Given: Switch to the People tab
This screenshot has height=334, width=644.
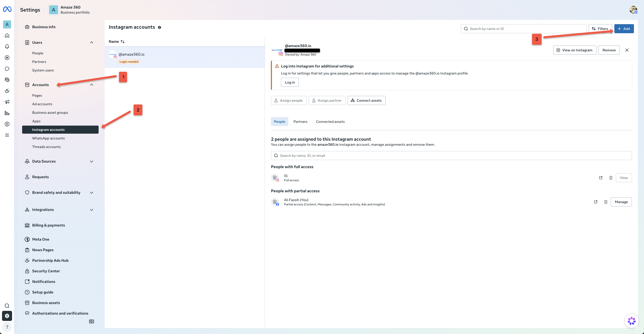Looking at the screenshot, I should coord(279,122).
